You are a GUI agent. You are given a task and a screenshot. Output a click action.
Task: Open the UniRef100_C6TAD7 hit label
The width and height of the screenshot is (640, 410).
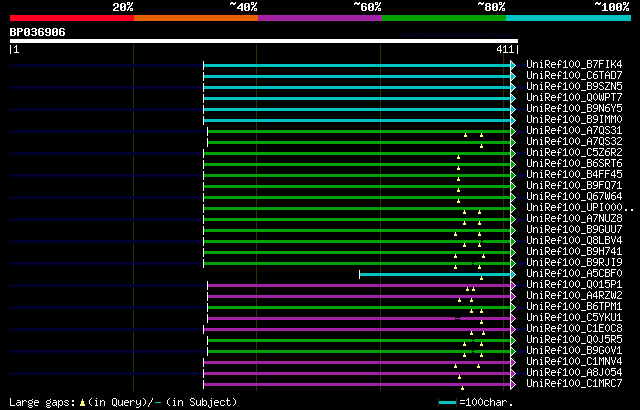(x=574, y=75)
